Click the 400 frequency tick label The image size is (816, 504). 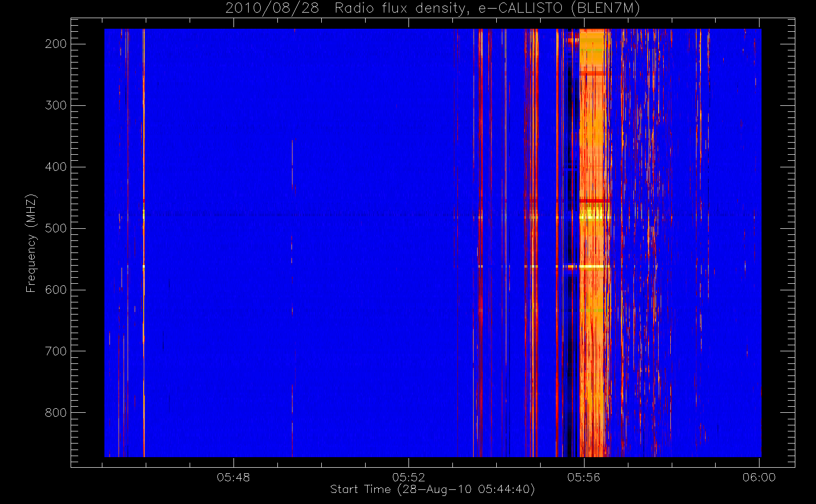[55, 167]
